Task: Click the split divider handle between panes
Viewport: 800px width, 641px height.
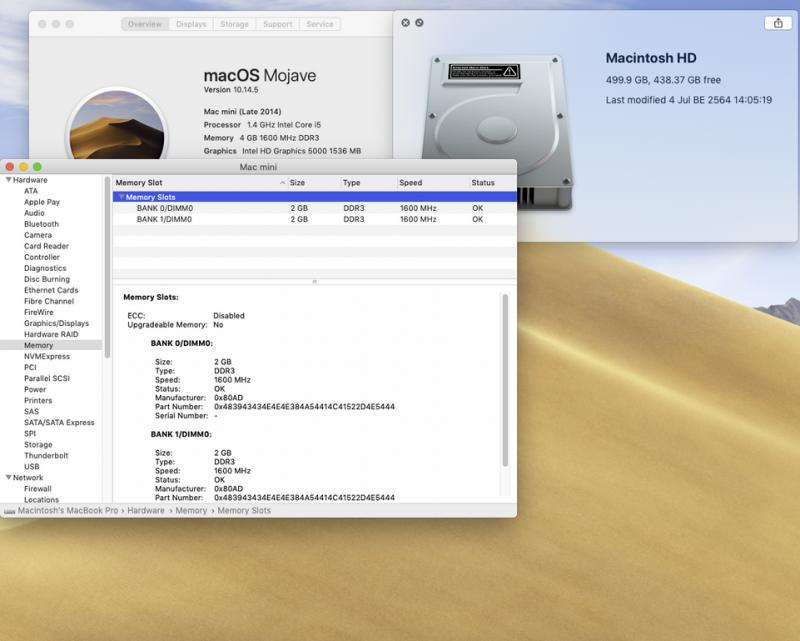Action: click(x=314, y=281)
